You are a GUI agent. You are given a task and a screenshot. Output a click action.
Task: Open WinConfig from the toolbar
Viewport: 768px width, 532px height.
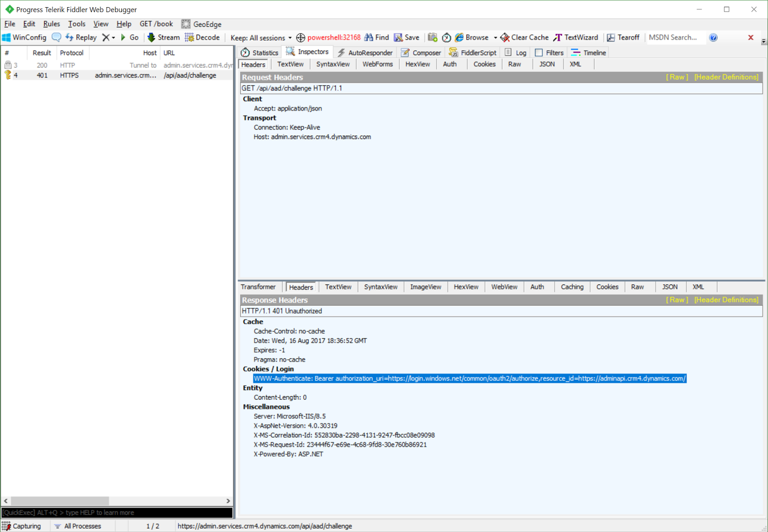click(24, 37)
